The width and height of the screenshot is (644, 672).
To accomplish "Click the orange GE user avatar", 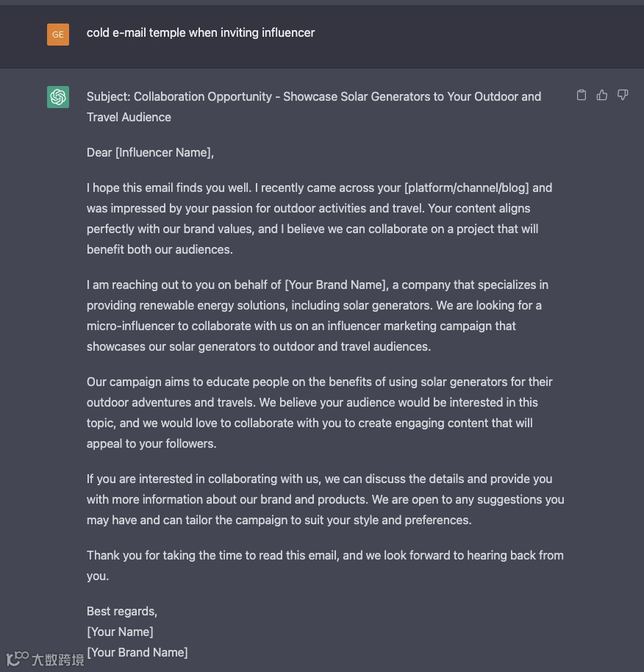I will coord(58,34).
